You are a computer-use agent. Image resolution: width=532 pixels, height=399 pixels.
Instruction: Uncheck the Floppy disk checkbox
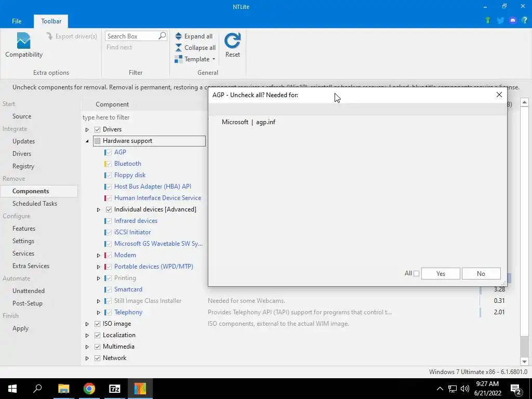coord(109,176)
